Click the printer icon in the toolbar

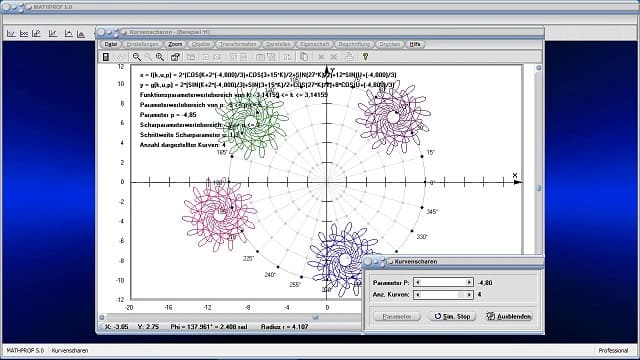(349, 57)
